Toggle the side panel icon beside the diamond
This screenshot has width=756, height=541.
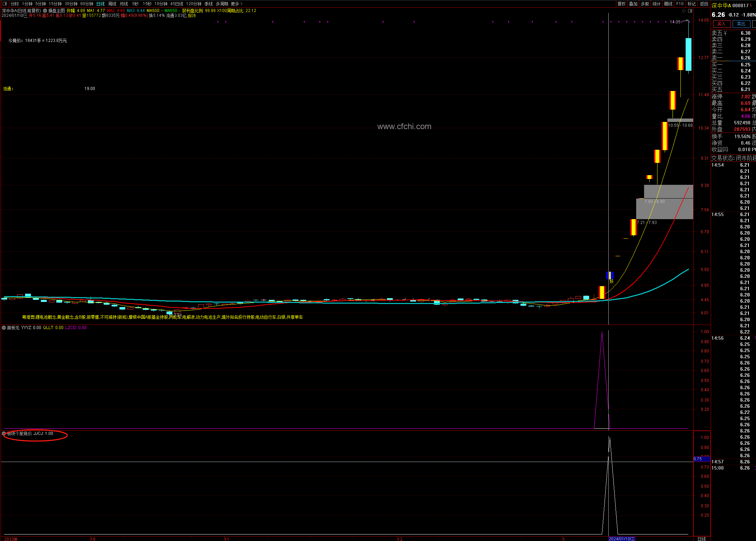pyautogui.click(x=690, y=11)
